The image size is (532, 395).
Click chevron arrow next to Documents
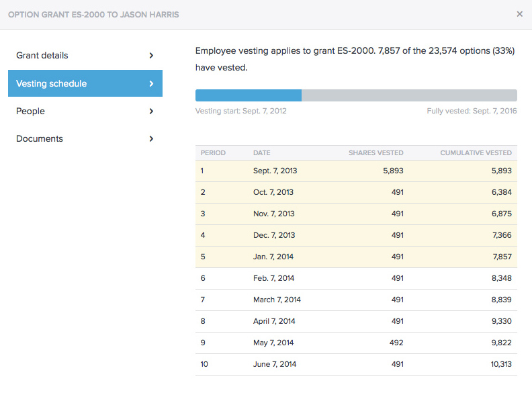pyautogui.click(x=151, y=139)
